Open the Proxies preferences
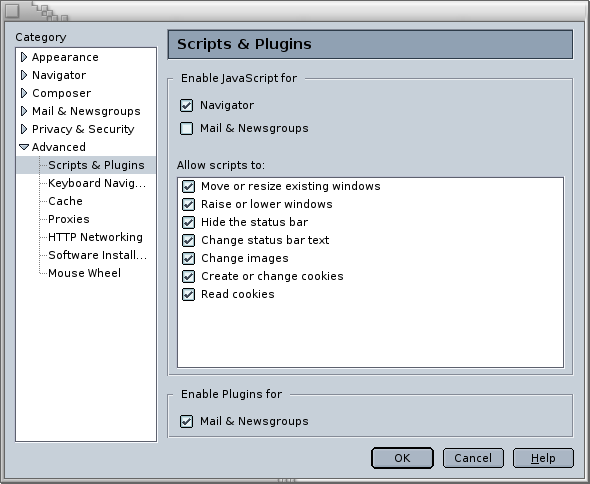This screenshot has height=484, width=590. click(x=69, y=219)
